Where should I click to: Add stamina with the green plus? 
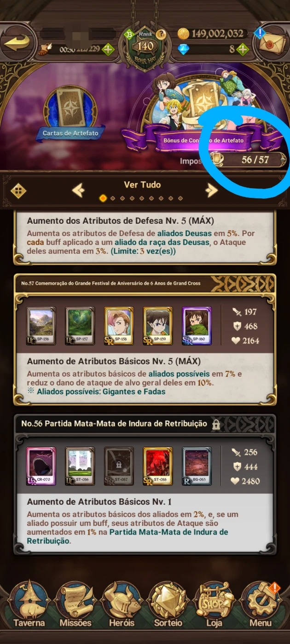108,49
